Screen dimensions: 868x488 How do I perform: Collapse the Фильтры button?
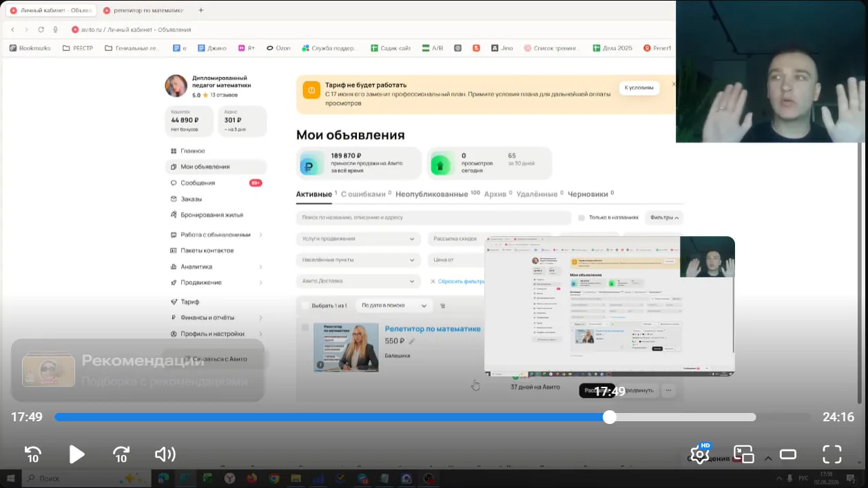tap(664, 218)
